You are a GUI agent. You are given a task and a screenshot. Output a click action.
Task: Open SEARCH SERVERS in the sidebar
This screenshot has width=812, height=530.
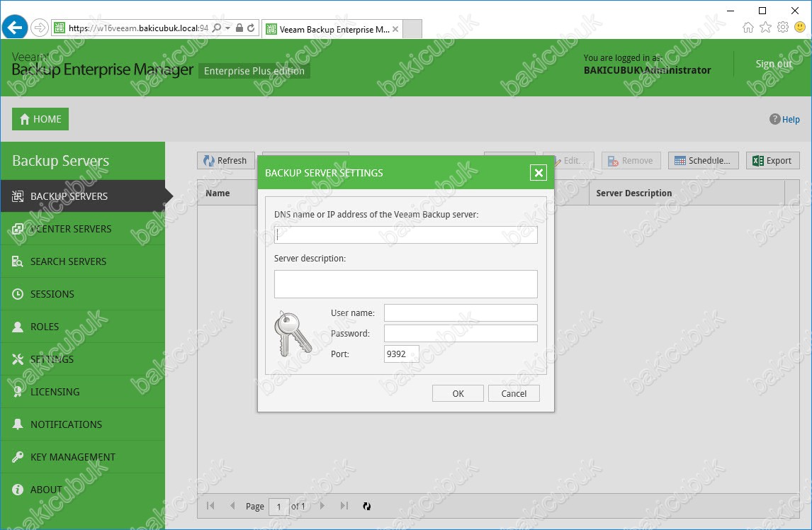coord(83,261)
